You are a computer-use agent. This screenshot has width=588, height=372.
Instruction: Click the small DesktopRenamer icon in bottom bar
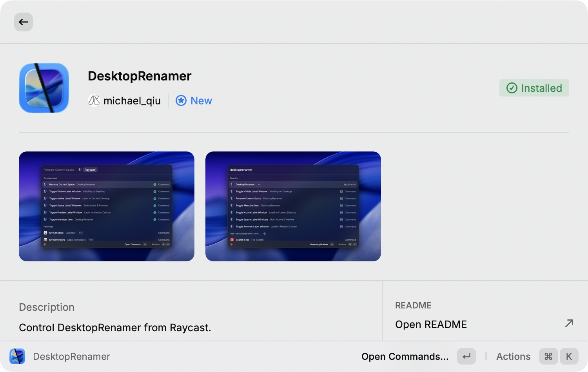tap(17, 356)
